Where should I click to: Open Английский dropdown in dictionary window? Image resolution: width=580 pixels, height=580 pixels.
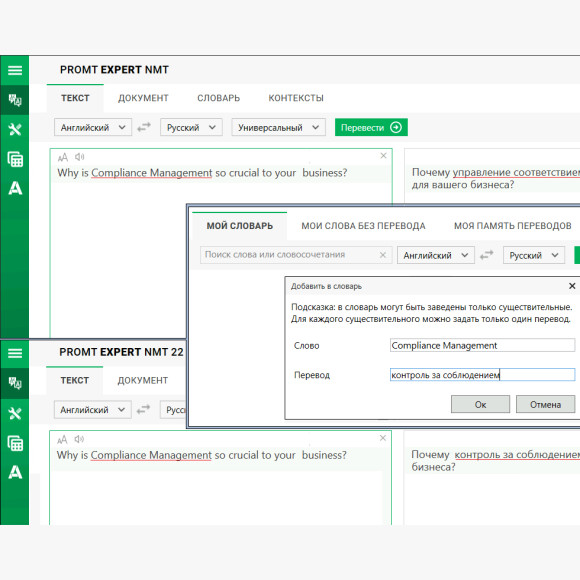tap(436, 255)
